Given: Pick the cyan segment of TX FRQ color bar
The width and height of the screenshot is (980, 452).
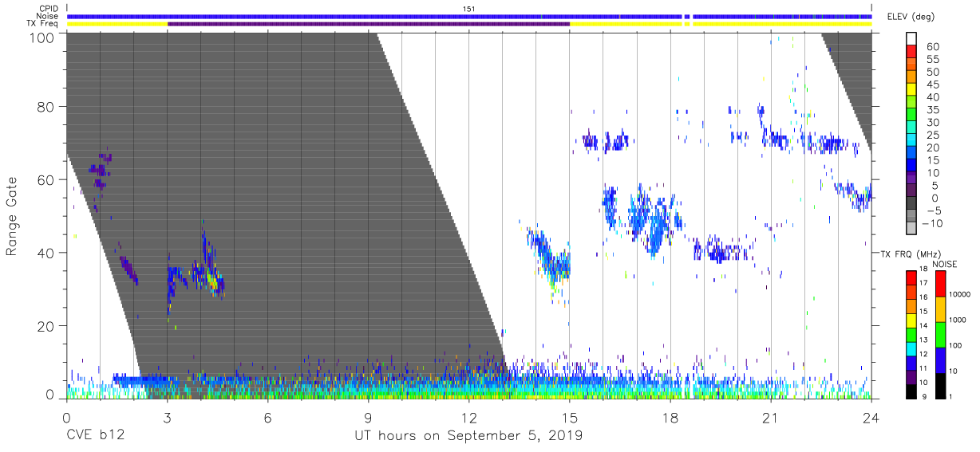Looking at the screenshot, I should [911, 348].
